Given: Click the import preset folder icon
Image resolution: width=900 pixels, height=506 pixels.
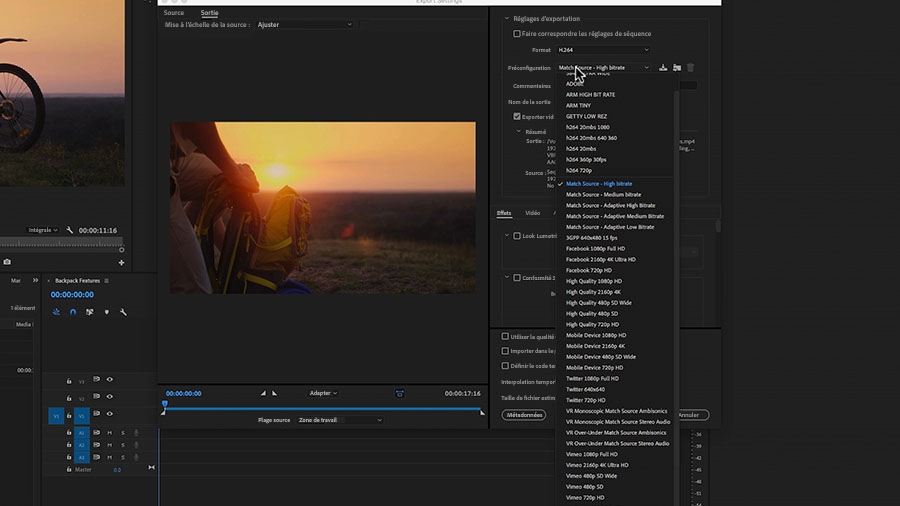Looking at the screenshot, I should click(x=677, y=68).
